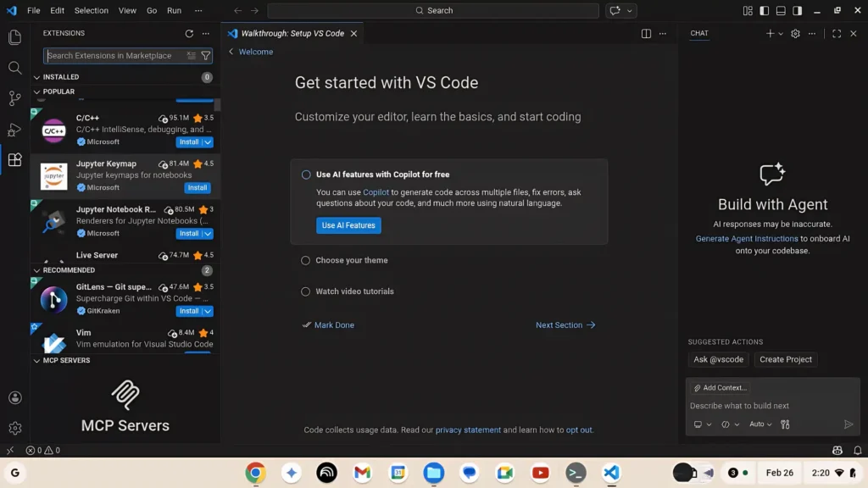Screen dimensions: 868x488
Task: Open the Run menu
Action: 174,10
